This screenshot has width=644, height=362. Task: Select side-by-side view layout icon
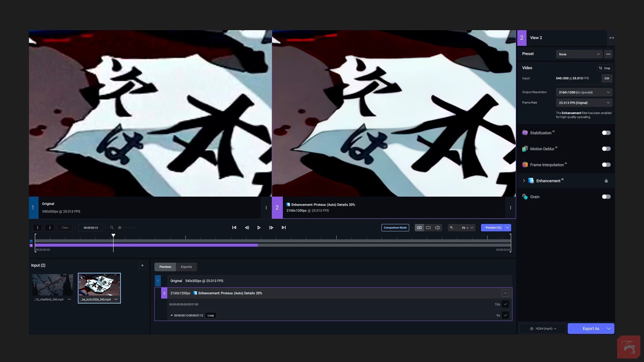point(419,228)
